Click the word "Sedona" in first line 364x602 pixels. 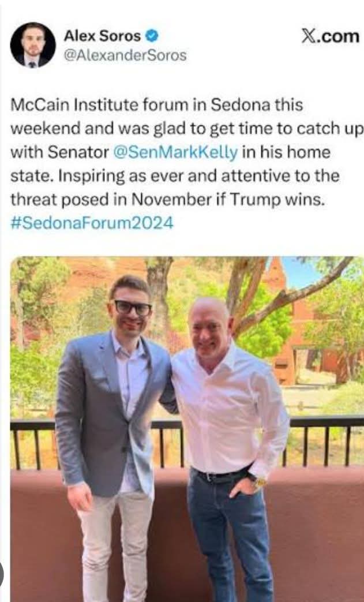tap(241, 105)
